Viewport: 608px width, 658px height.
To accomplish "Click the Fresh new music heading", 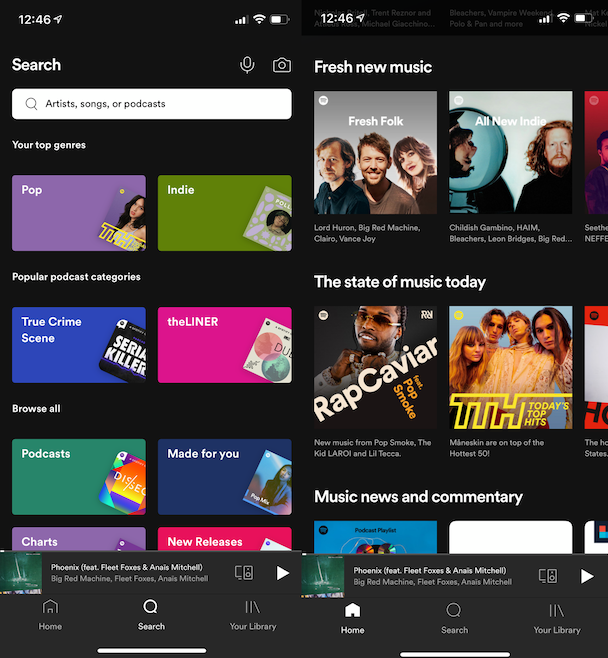I will (x=373, y=67).
